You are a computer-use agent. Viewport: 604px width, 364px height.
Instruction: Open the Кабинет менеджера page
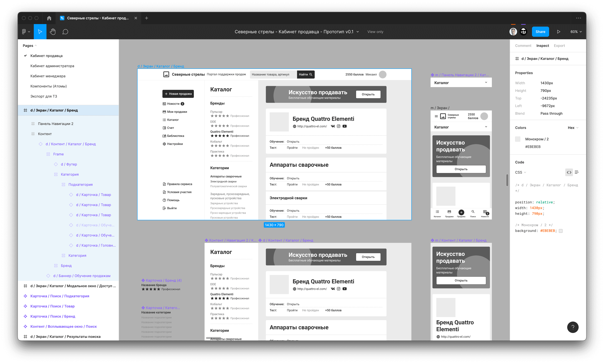[48, 76]
